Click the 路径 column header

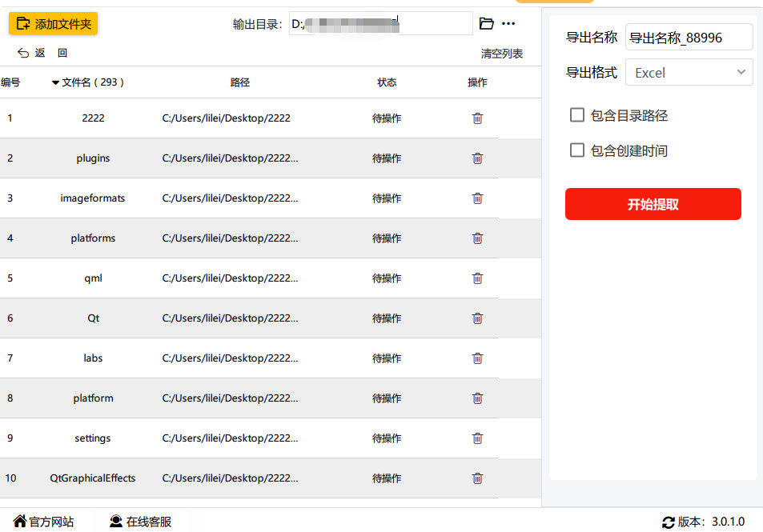click(240, 82)
